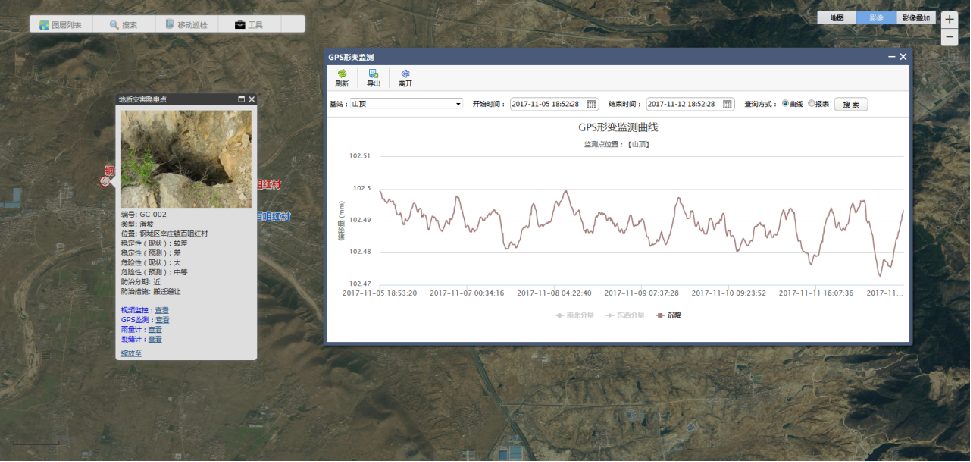
Task: Click the 搜索 button in GPS query bar
Action: tap(851, 105)
